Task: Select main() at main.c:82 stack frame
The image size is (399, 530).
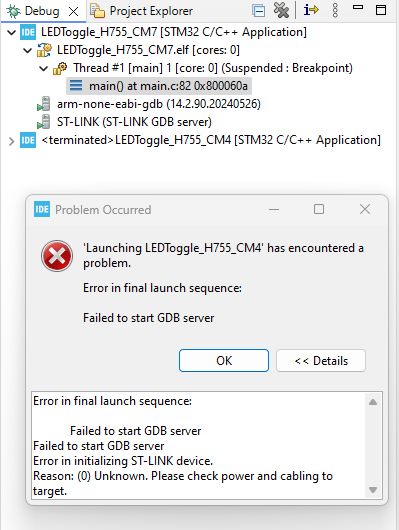Action: 159,86
